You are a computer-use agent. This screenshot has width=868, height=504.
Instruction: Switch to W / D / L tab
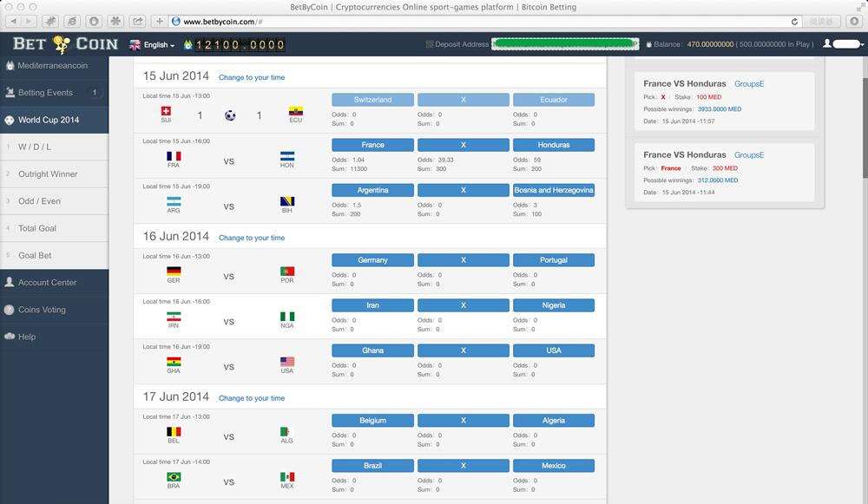pyautogui.click(x=54, y=147)
